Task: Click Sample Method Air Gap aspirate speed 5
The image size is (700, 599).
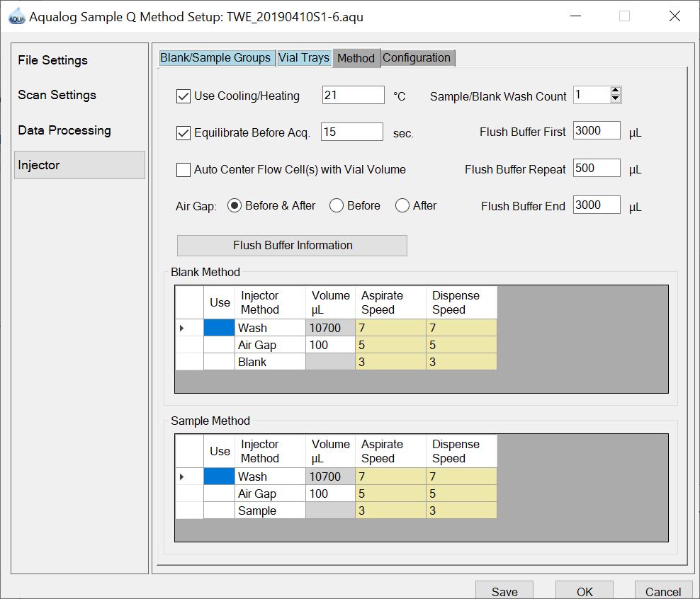Action: [x=390, y=494]
